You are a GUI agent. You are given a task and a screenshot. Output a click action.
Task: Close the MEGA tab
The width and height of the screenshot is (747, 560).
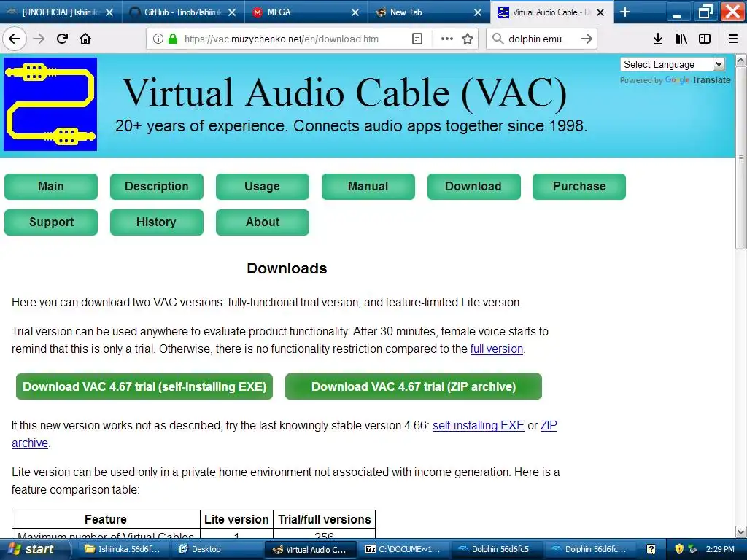pos(355,12)
